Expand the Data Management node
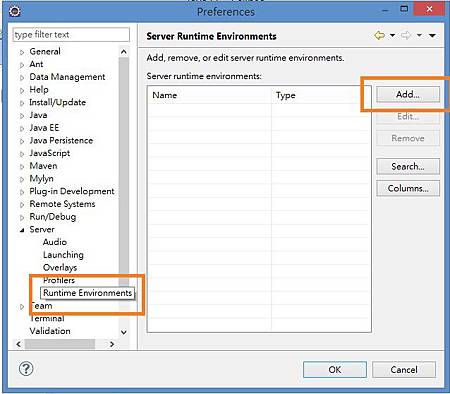The image size is (450, 394). (22, 78)
